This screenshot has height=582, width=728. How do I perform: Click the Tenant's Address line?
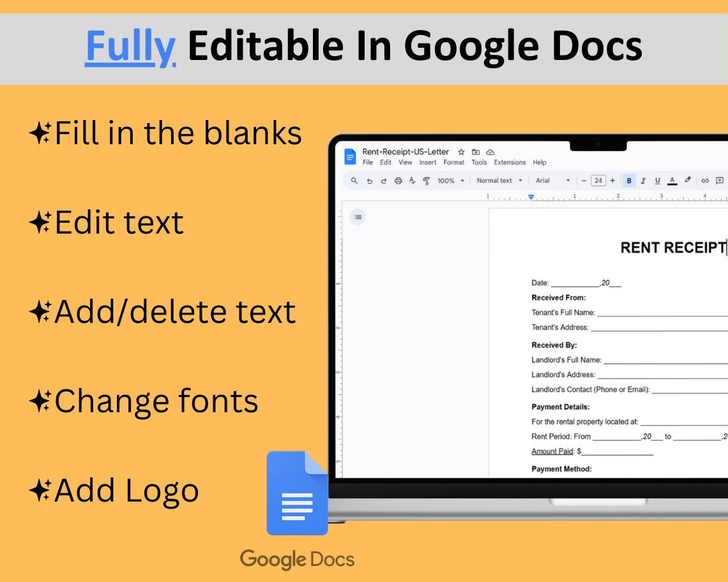[x=630, y=327]
